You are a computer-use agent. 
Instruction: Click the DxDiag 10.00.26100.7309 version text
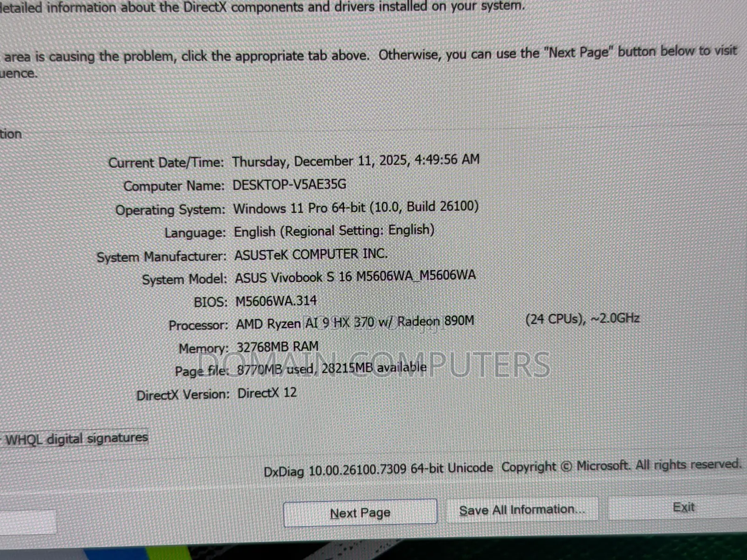(x=378, y=469)
